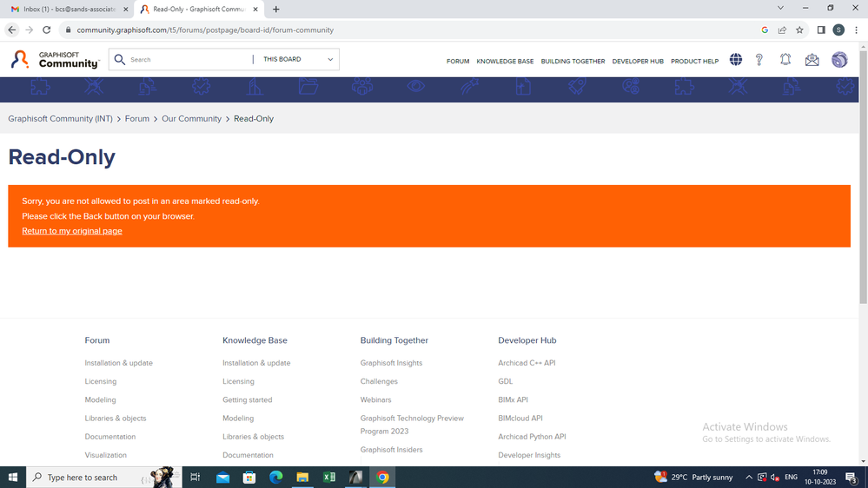Open the Visualization forum footer link
The width and height of the screenshot is (868, 488).
point(105,455)
